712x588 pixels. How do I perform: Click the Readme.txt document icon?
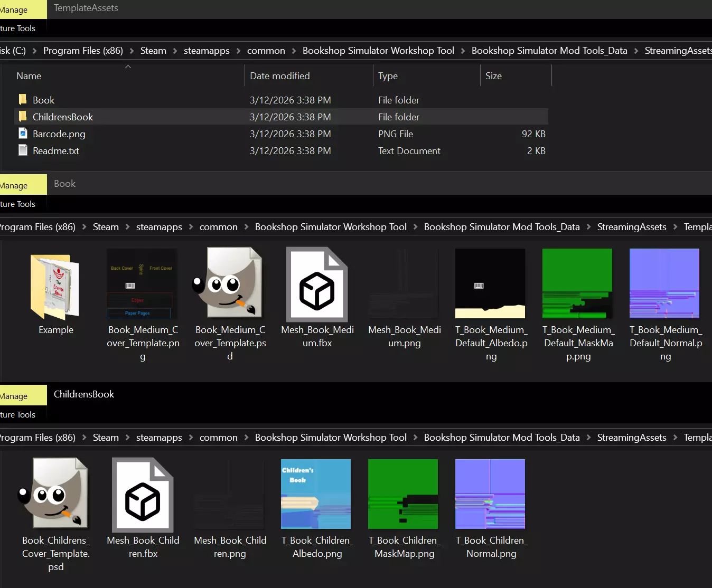pyautogui.click(x=23, y=150)
